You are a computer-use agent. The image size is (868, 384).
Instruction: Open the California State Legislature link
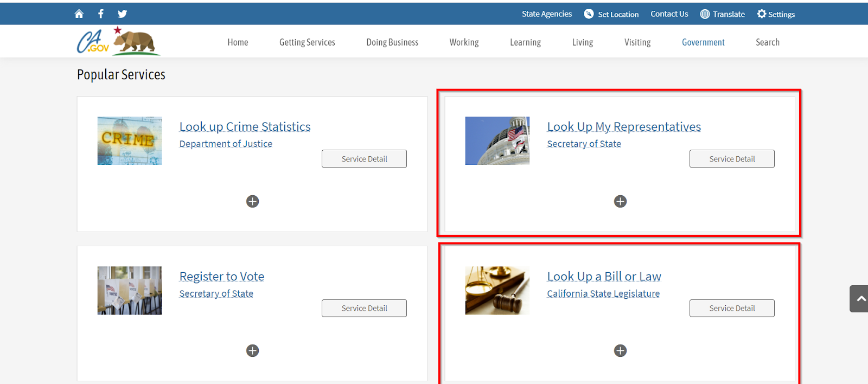(x=603, y=293)
